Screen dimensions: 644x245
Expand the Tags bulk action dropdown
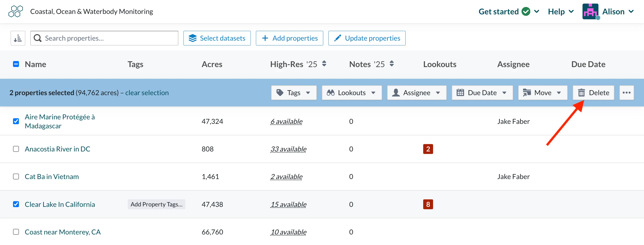pos(294,93)
